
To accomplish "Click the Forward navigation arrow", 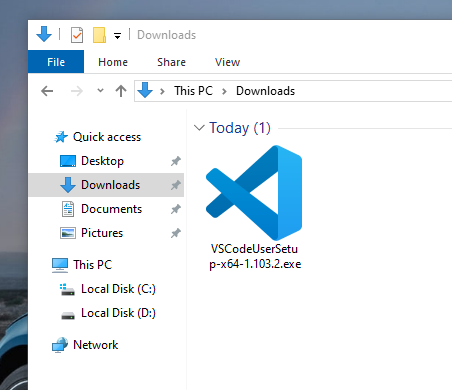I will [77, 91].
